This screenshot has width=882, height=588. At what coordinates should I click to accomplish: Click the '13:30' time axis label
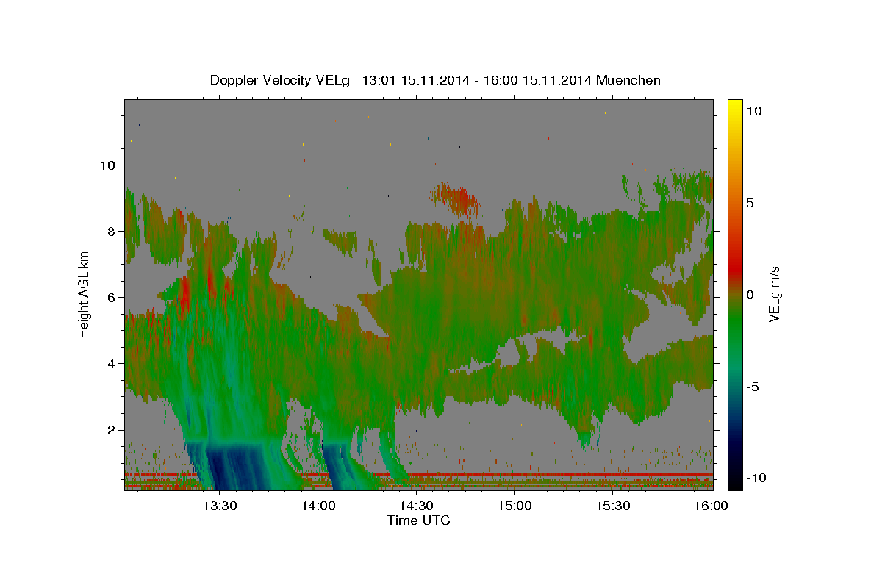pos(219,506)
